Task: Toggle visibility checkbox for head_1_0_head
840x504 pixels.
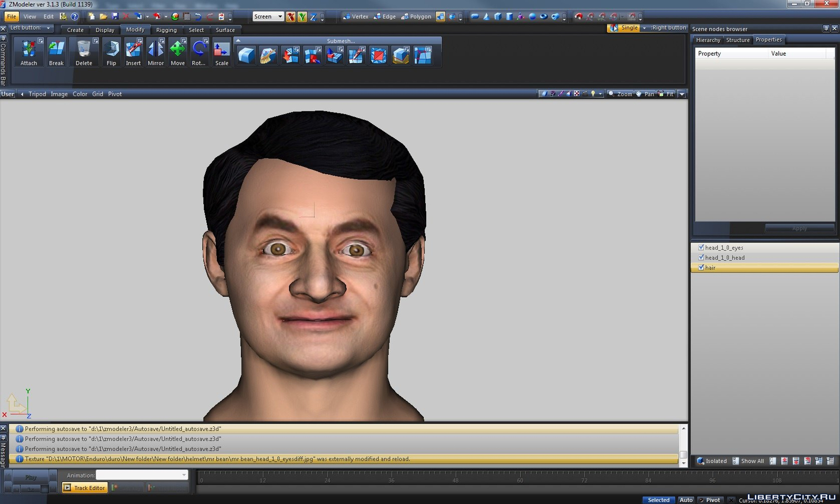Action: pyautogui.click(x=701, y=257)
